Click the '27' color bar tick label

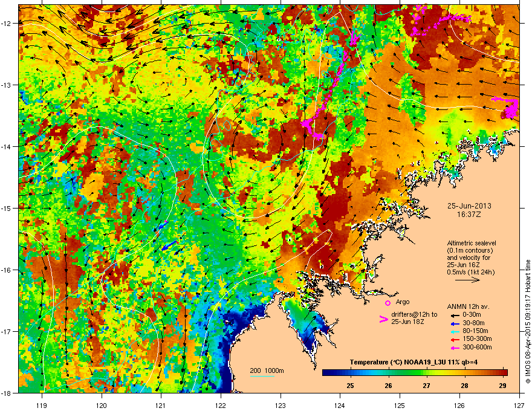coord(426,386)
